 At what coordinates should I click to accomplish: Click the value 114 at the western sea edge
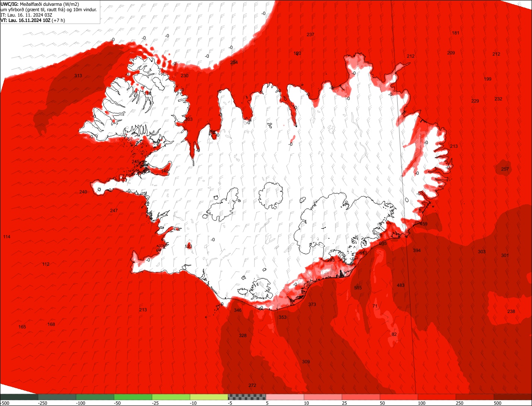[x=7, y=237]
